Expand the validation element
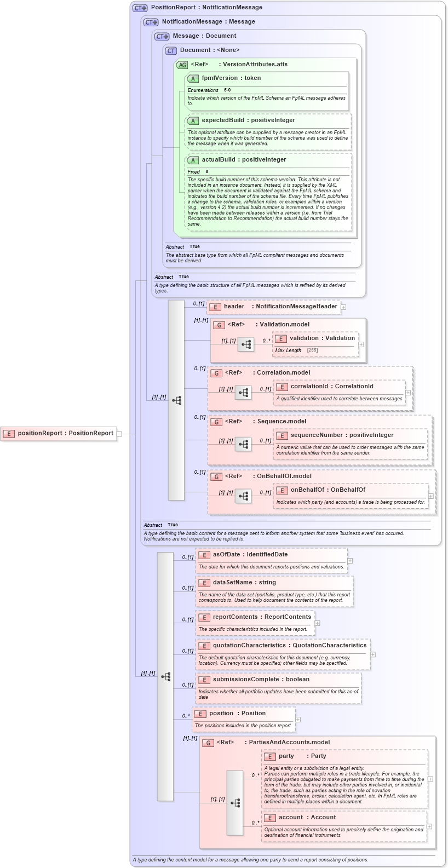This screenshot has width=448, height=868. coord(361,344)
